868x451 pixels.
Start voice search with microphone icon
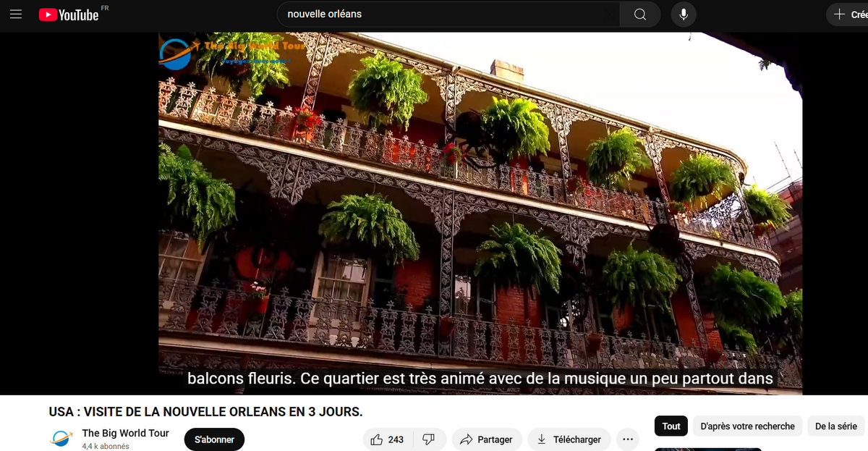click(x=683, y=14)
